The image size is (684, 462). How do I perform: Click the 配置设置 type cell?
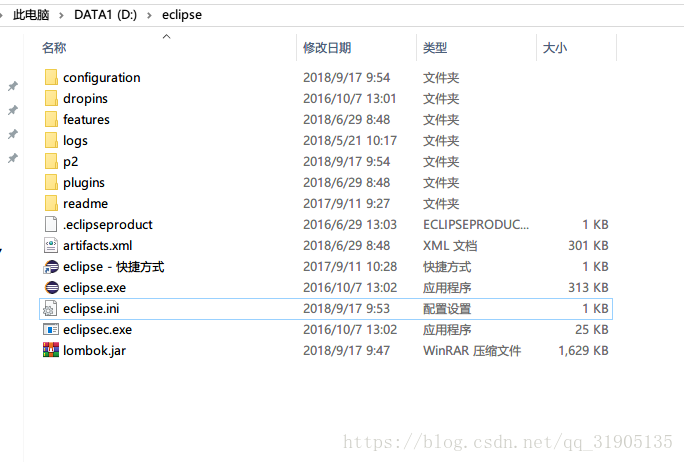[447, 309]
